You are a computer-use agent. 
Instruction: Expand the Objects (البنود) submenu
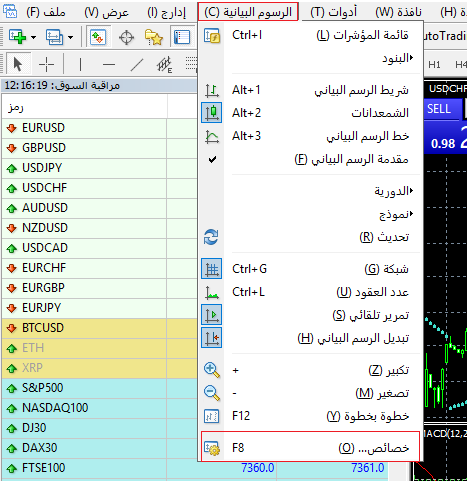tap(311, 58)
